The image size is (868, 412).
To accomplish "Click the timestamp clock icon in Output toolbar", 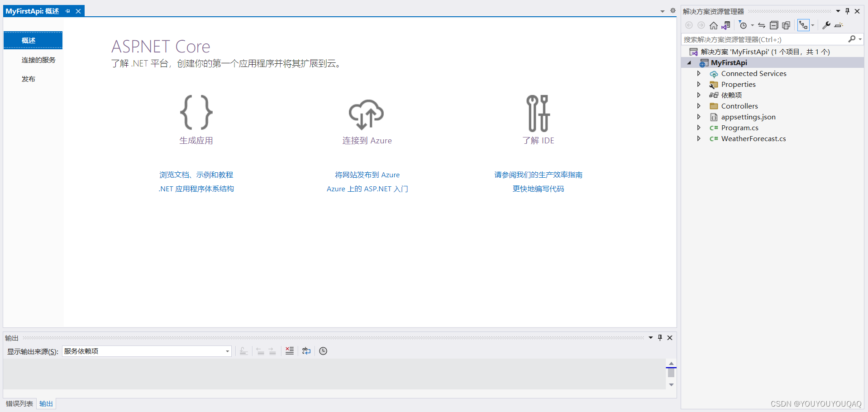I will tap(323, 351).
